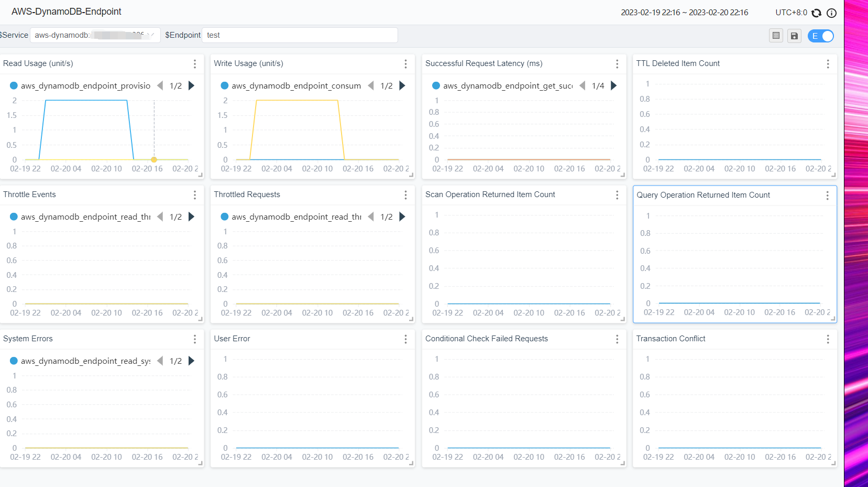Open TTL Deleted Item Count options menu

coord(828,64)
